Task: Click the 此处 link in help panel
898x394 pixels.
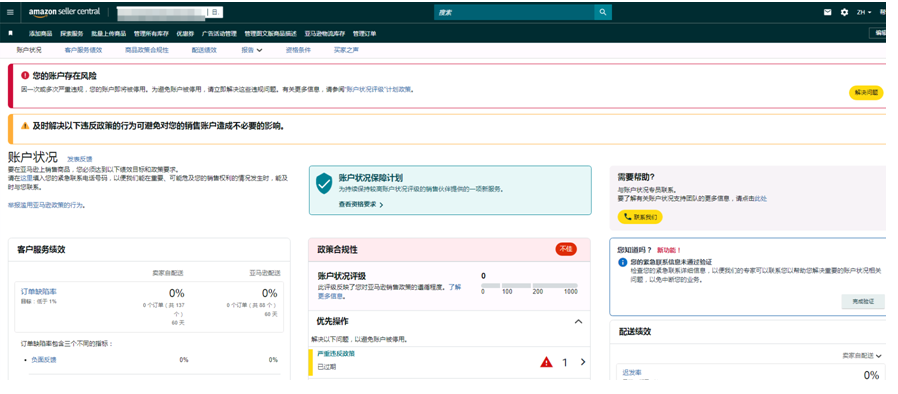Action: pos(760,199)
